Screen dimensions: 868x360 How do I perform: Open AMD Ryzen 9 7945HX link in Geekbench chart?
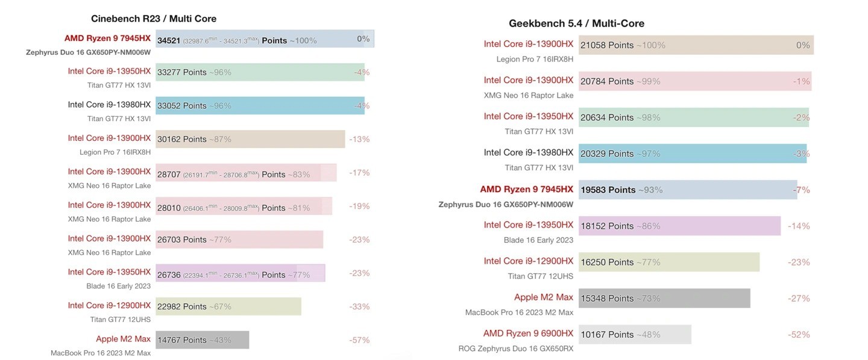click(526, 189)
